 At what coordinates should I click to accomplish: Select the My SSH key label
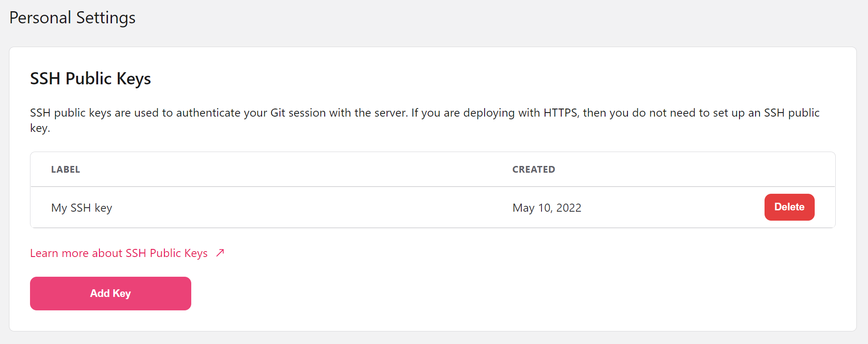(82, 208)
